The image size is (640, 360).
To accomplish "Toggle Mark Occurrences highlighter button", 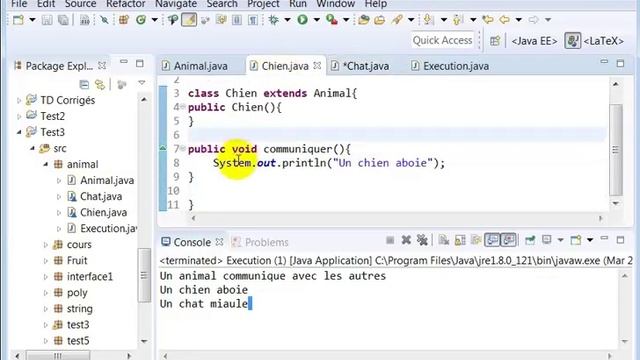I will [189, 20].
